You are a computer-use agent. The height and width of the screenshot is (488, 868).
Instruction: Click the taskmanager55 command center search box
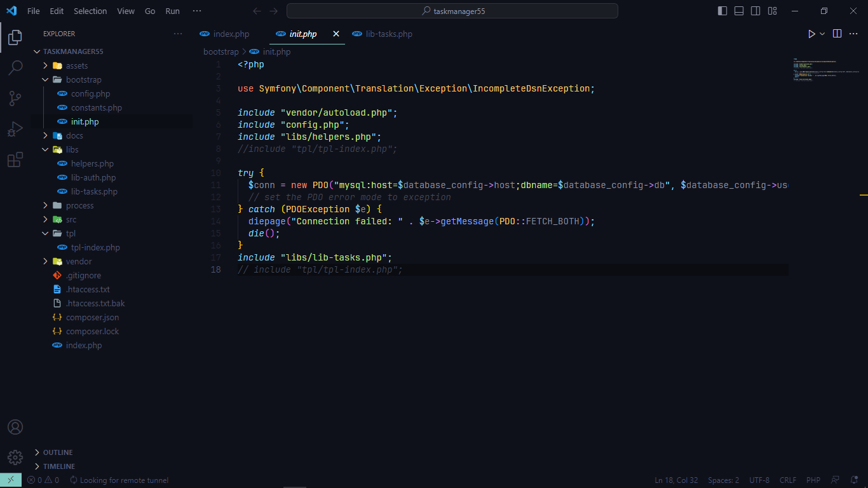452,11
